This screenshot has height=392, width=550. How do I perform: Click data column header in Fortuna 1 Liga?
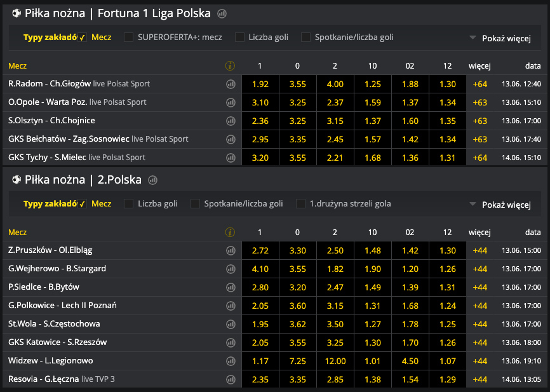pyautogui.click(x=532, y=65)
